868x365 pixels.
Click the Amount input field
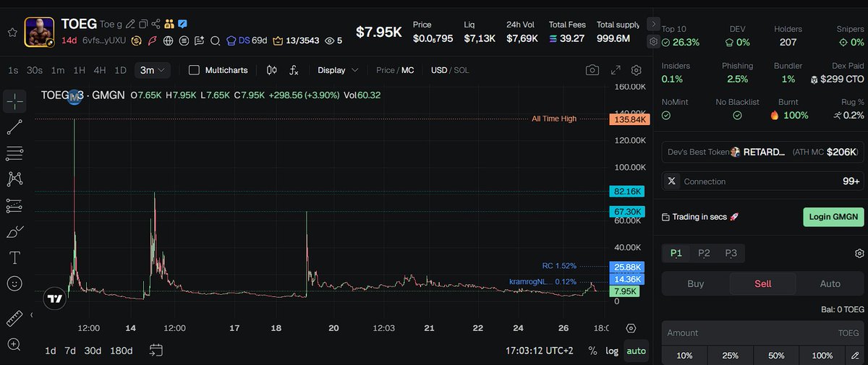(x=763, y=332)
